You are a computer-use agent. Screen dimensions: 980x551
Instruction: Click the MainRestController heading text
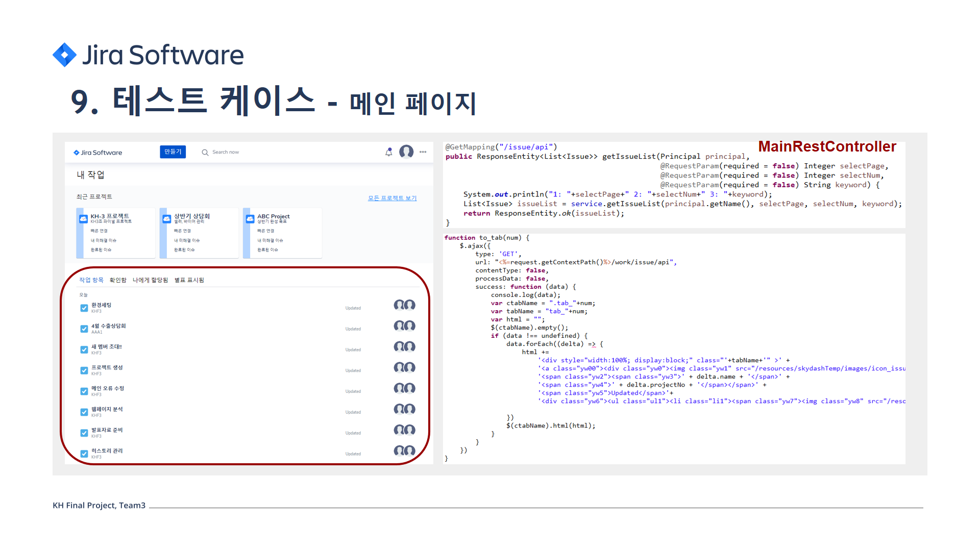click(827, 147)
